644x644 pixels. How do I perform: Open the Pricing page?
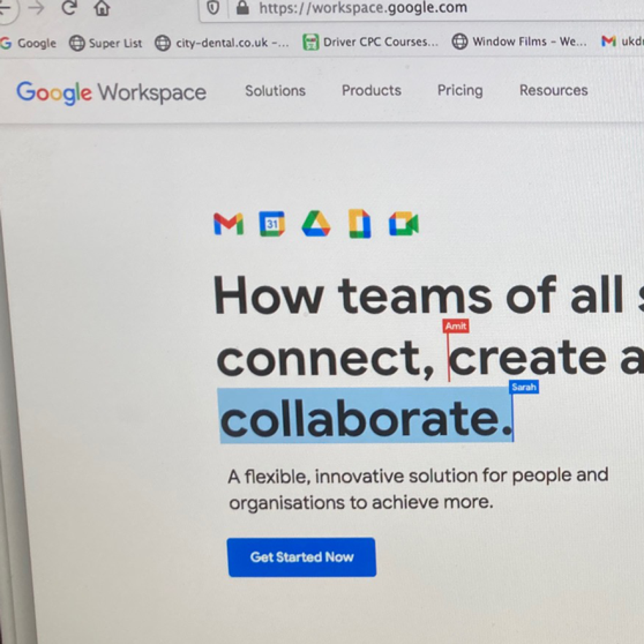pos(460,90)
